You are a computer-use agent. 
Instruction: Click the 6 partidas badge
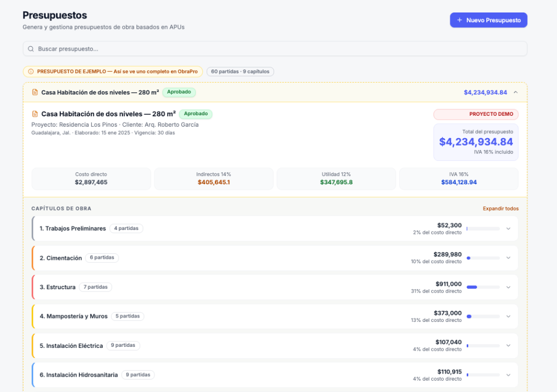(x=102, y=257)
